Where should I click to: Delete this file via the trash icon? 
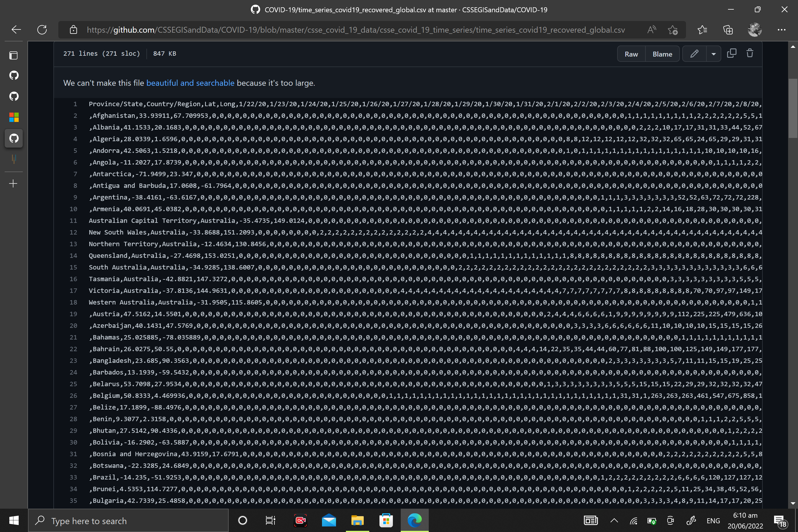point(750,53)
